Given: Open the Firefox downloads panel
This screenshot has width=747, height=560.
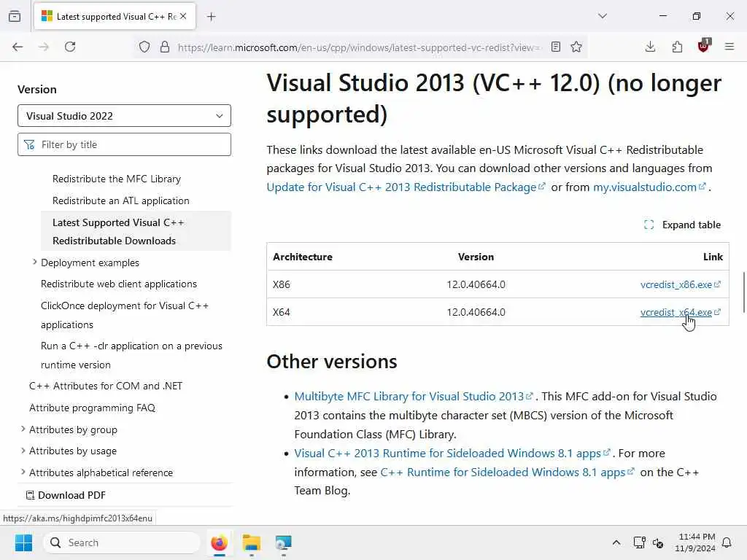Looking at the screenshot, I should coord(650,47).
